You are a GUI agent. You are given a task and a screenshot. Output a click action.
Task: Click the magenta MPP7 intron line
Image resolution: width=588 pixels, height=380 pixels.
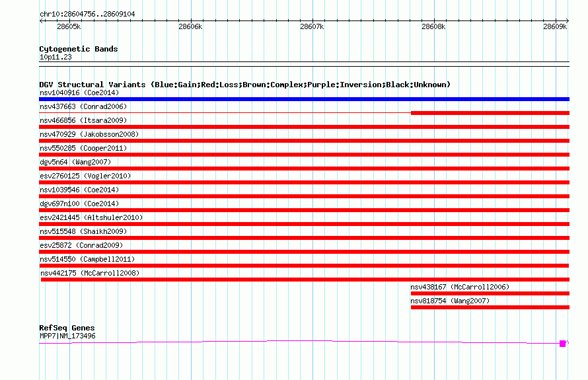pos(299,341)
